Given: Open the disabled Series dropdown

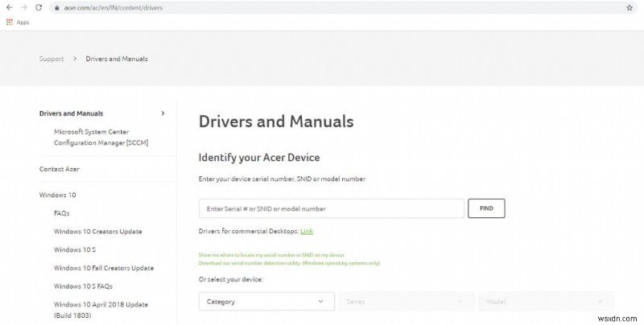Looking at the screenshot, I should coord(407,302).
